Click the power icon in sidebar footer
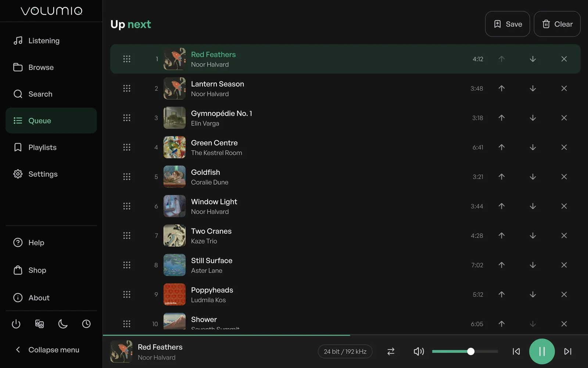The width and height of the screenshot is (588, 368). point(16,324)
